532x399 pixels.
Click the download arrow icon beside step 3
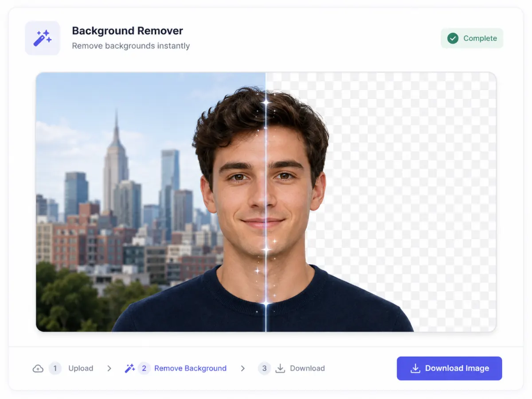coord(280,368)
